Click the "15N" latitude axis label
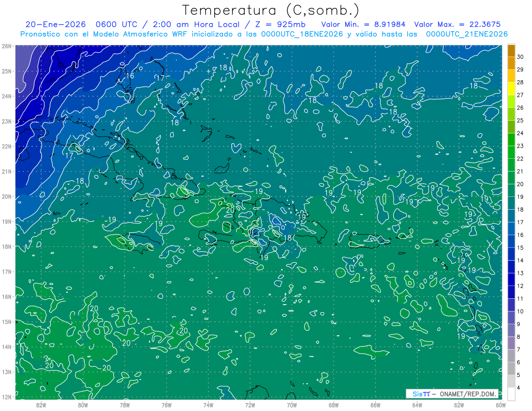Image resolution: width=532 pixels, height=411 pixels. [x=7, y=321]
